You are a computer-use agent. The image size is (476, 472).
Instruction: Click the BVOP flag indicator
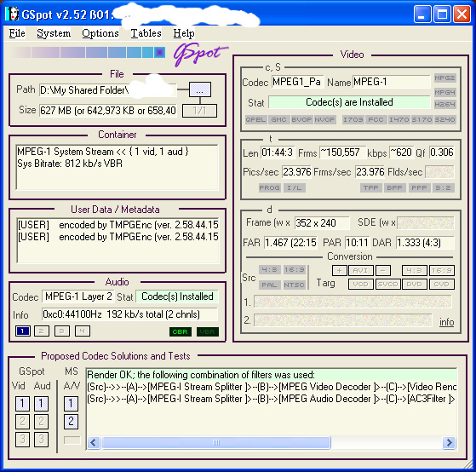[301, 119]
